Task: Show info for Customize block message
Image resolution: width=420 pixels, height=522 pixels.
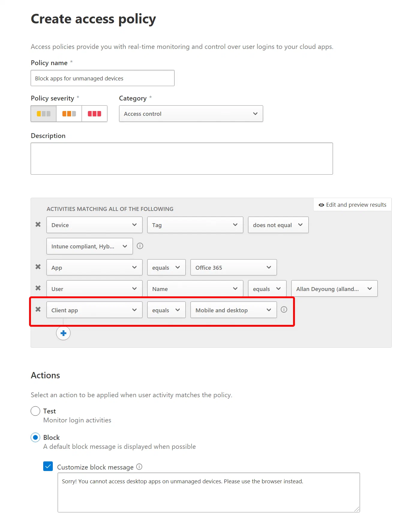Action: coord(139,467)
